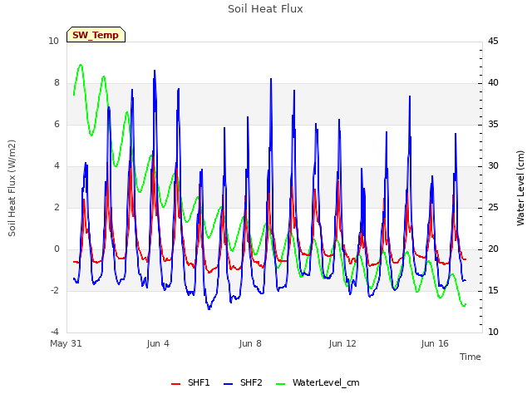Click the right axis value 15
Viewport: 532px width, 399px height.
pos(493,290)
